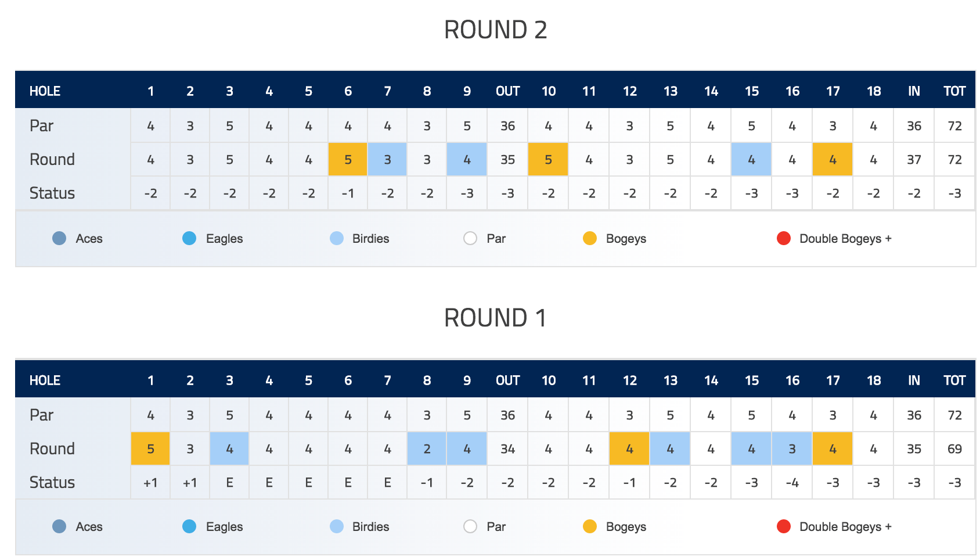
Task: Click Round 2 hole 6 bogey score
Action: coord(348,159)
